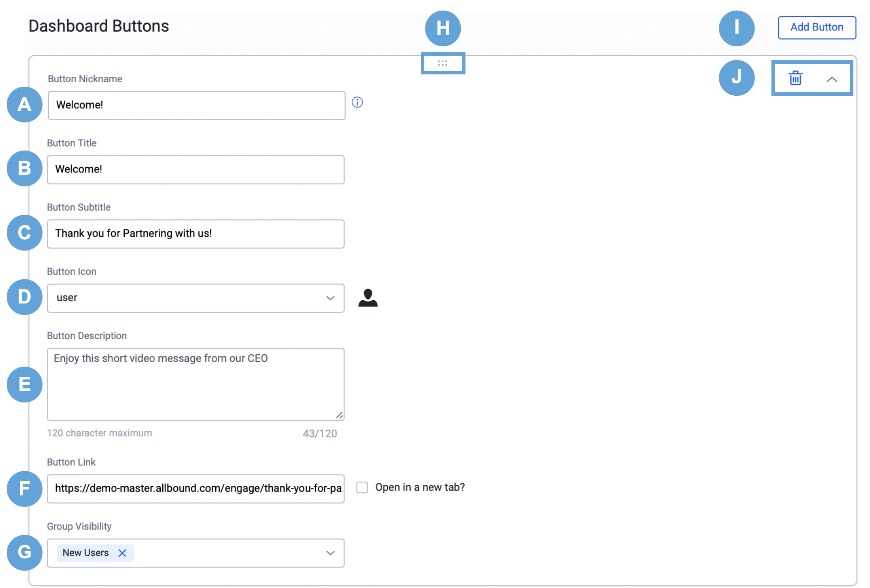
Task: Click the '120 character maximum' hint text
Action: click(99, 433)
